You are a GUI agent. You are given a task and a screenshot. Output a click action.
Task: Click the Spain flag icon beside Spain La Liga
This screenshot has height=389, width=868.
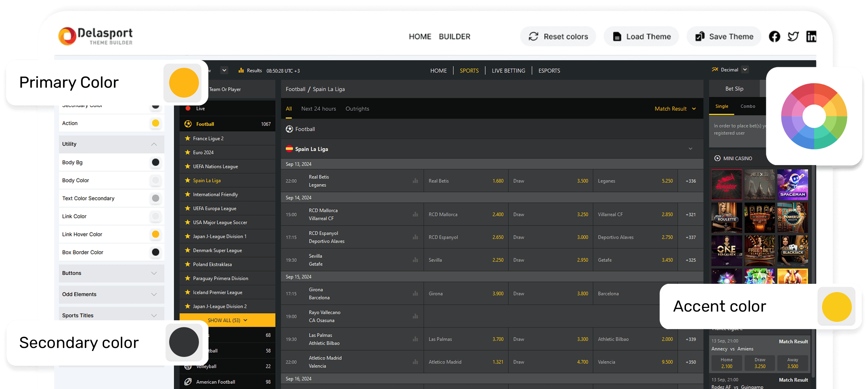pos(289,149)
